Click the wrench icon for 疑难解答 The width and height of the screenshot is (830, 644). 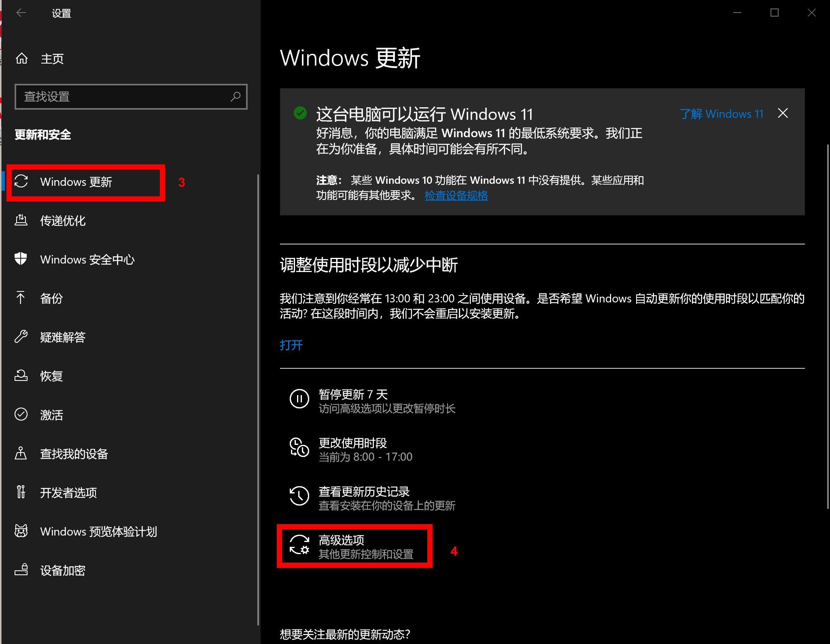coord(21,337)
